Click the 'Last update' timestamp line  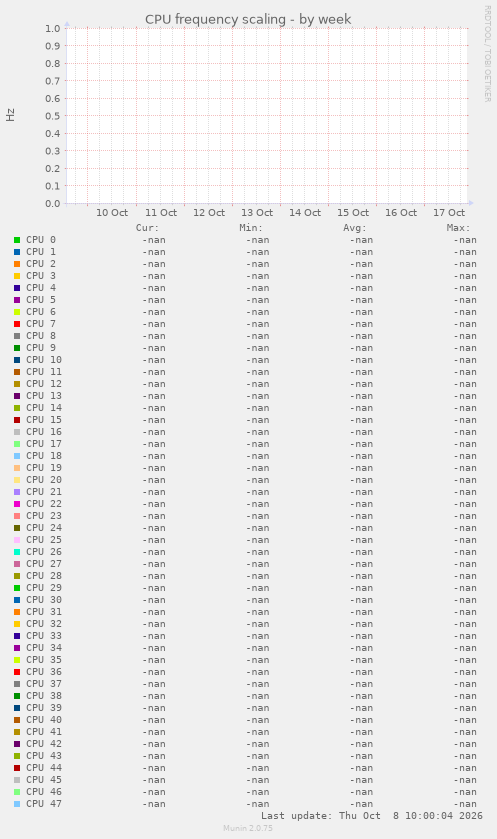pyautogui.click(x=372, y=816)
